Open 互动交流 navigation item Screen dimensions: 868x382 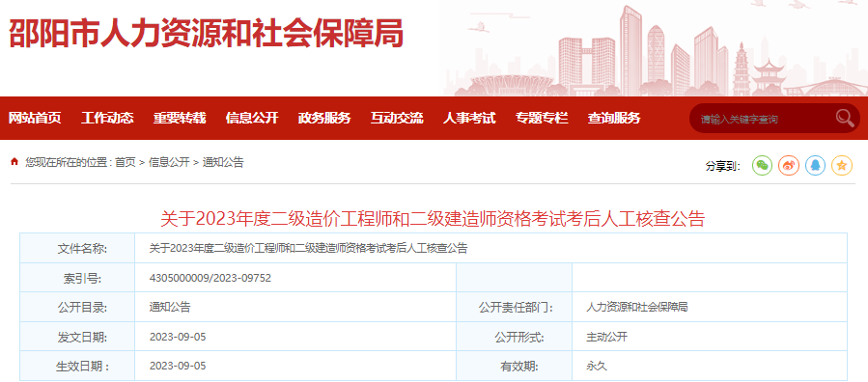(x=397, y=118)
